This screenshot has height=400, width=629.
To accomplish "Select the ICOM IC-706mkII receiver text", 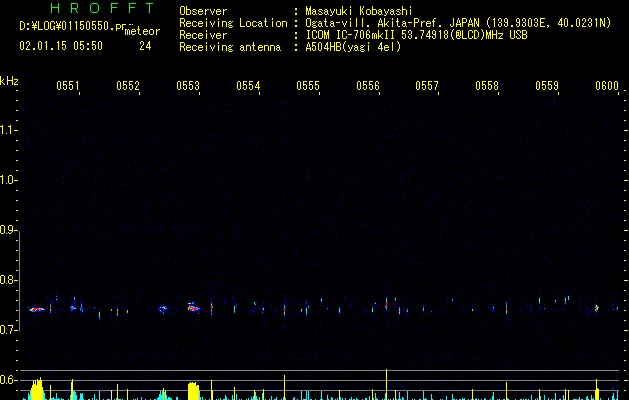I will pyautogui.click(x=416, y=35).
